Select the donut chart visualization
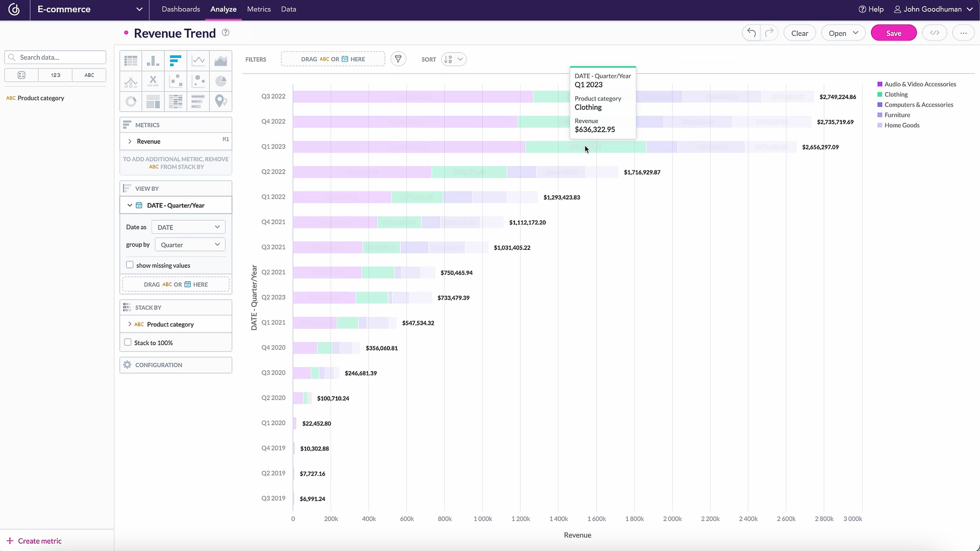The image size is (980, 551). (x=130, y=101)
